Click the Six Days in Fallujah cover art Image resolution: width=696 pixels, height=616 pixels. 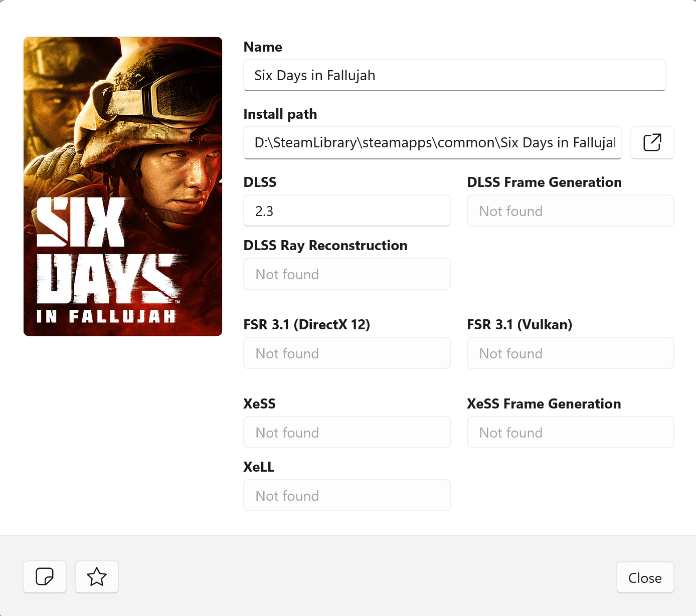(123, 186)
